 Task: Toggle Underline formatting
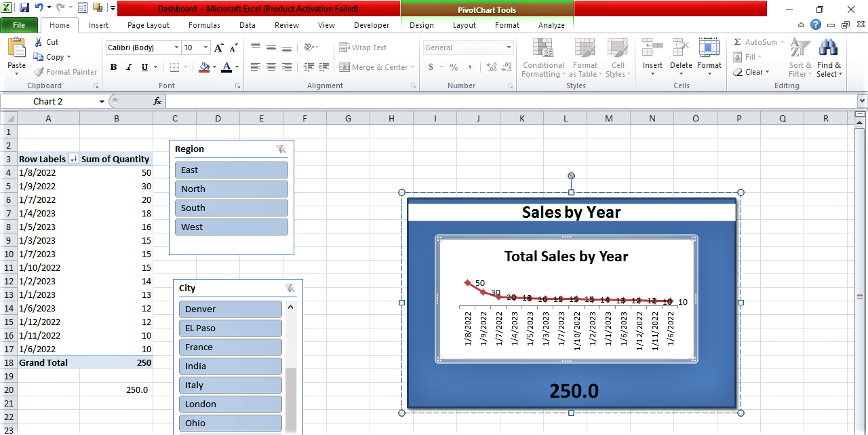click(144, 67)
